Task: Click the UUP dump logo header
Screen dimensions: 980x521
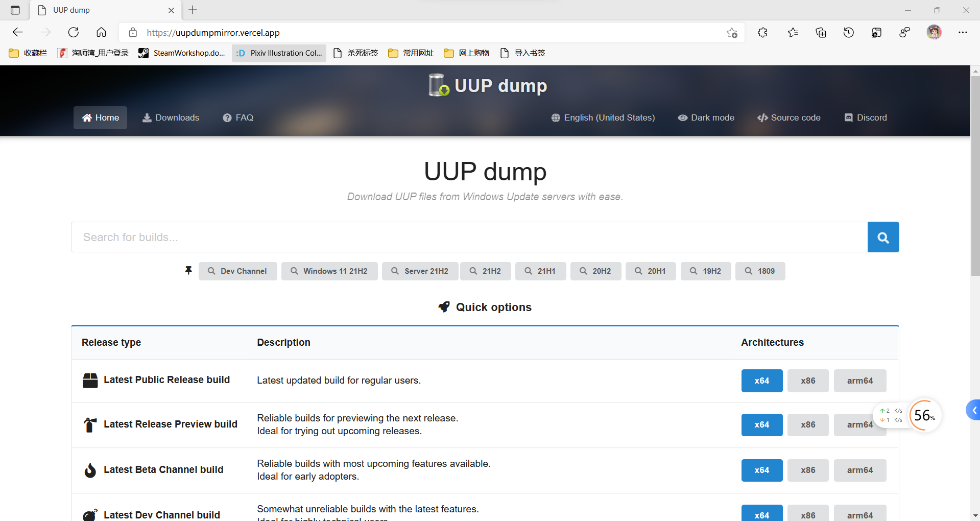Action: [487, 85]
